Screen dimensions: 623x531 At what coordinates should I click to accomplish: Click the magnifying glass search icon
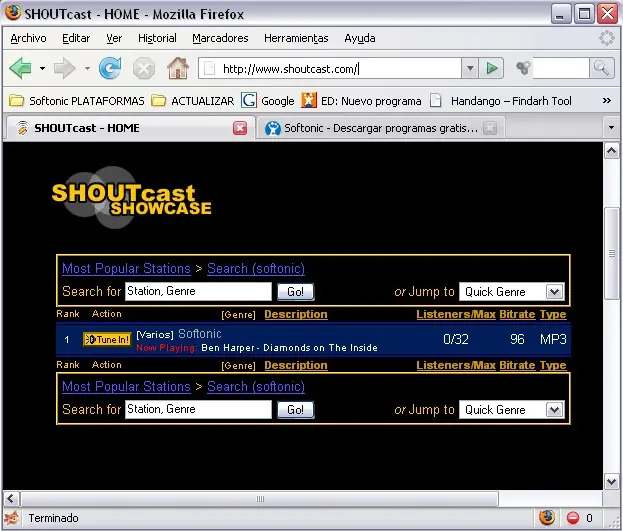coord(601,68)
